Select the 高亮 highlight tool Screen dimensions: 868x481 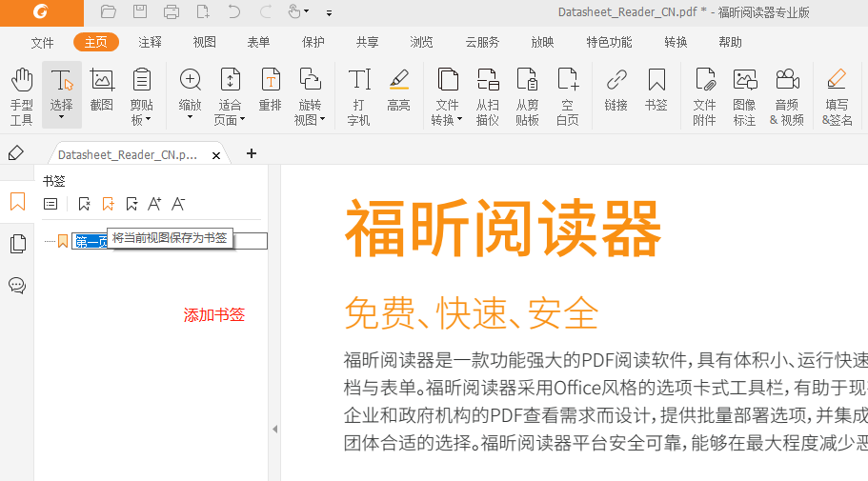tap(398, 90)
